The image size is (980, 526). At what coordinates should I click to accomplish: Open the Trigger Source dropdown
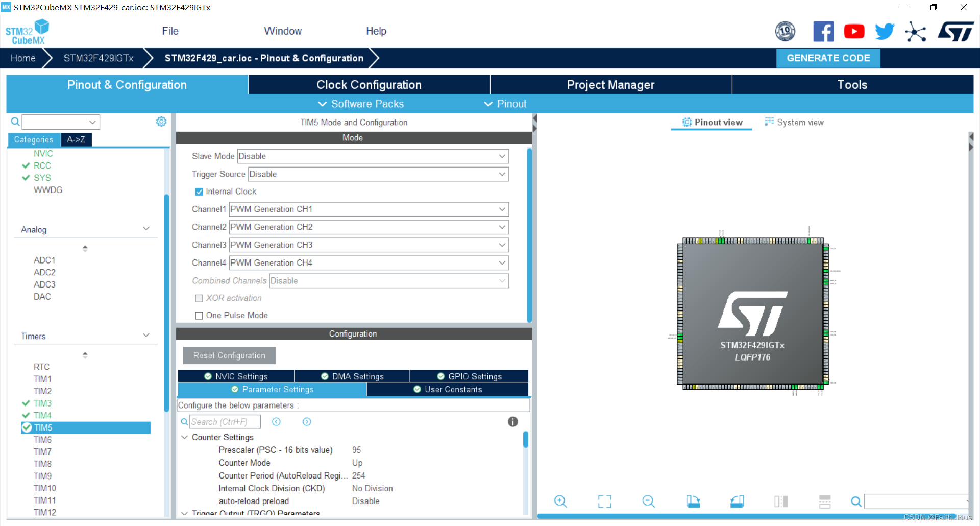(x=378, y=174)
